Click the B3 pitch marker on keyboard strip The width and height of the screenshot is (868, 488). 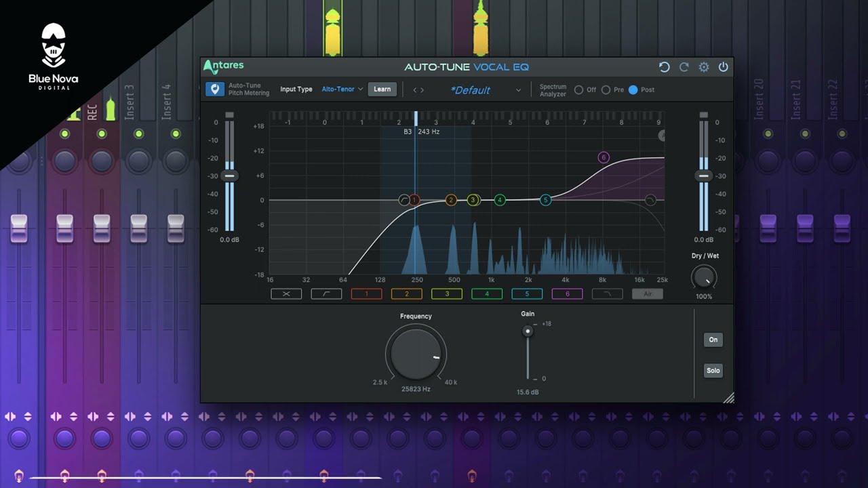point(416,117)
